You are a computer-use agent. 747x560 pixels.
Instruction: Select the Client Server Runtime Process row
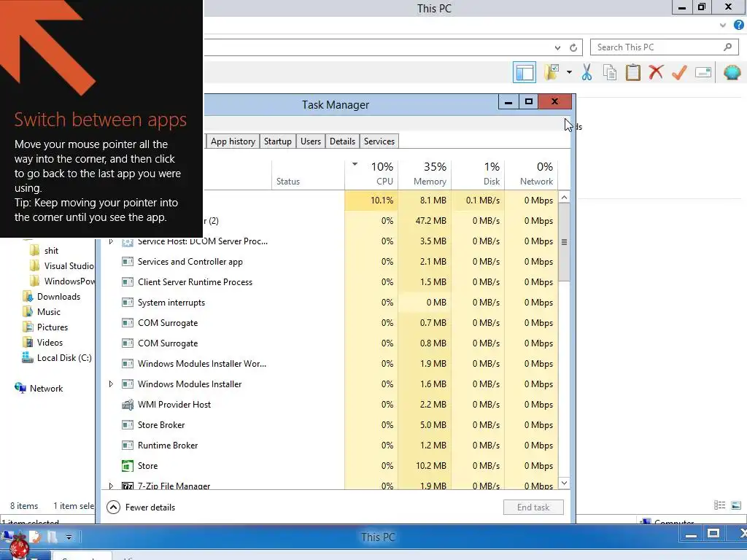330,282
